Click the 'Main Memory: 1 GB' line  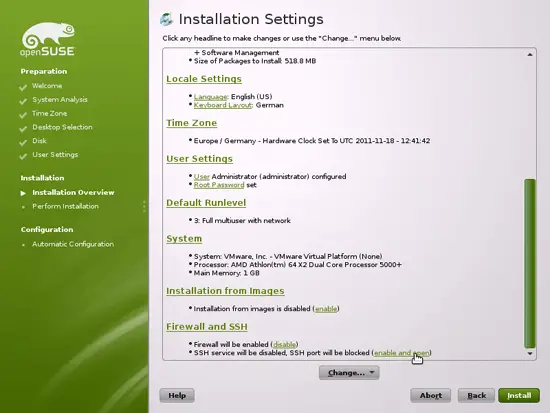[x=227, y=273]
